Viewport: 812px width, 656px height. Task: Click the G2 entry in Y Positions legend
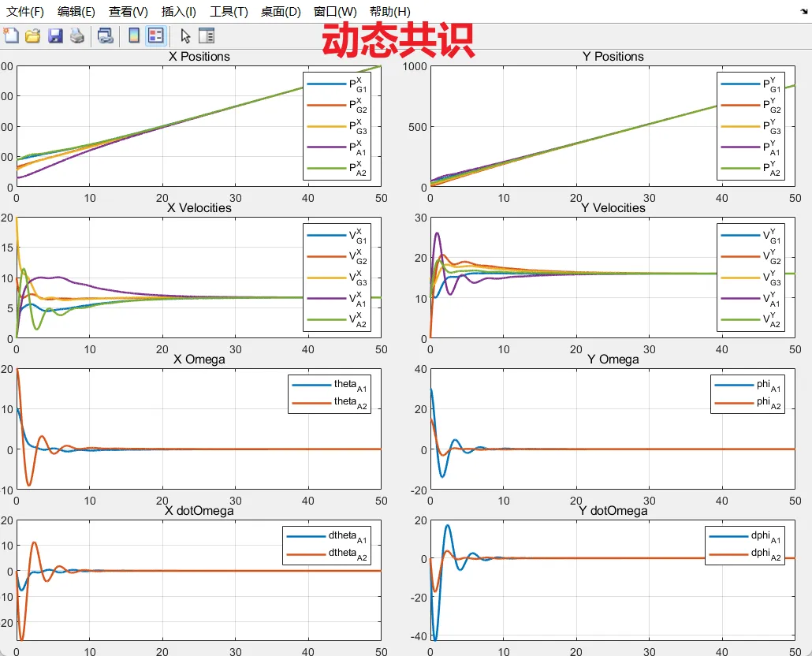pyautogui.click(x=751, y=105)
